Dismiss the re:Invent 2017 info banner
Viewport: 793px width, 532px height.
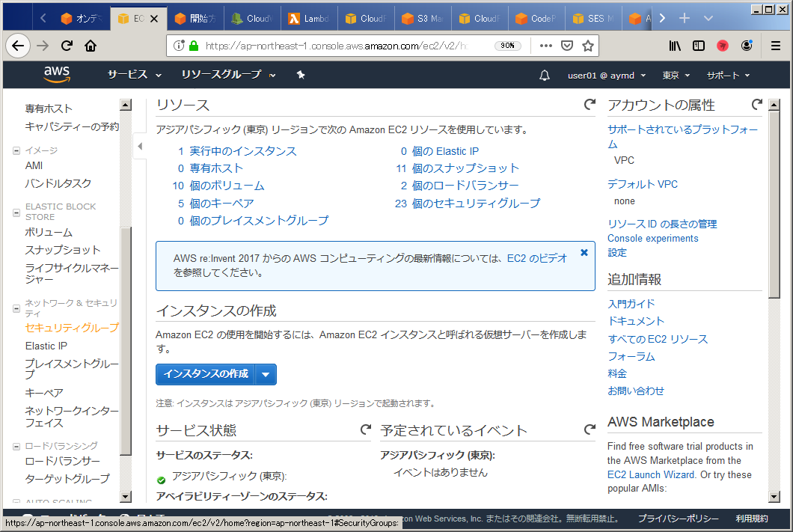click(584, 252)
